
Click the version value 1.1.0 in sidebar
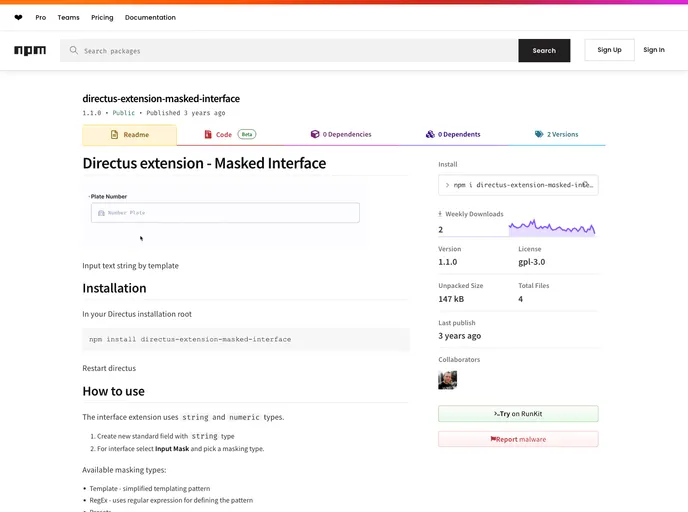[x=448, y=262]
